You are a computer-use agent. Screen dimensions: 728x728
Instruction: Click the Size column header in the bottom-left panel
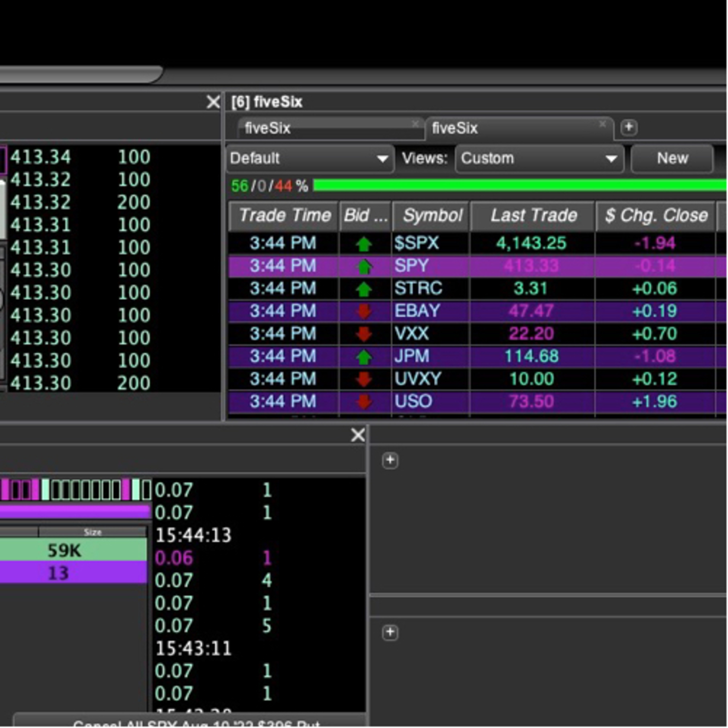pos(92,532)
